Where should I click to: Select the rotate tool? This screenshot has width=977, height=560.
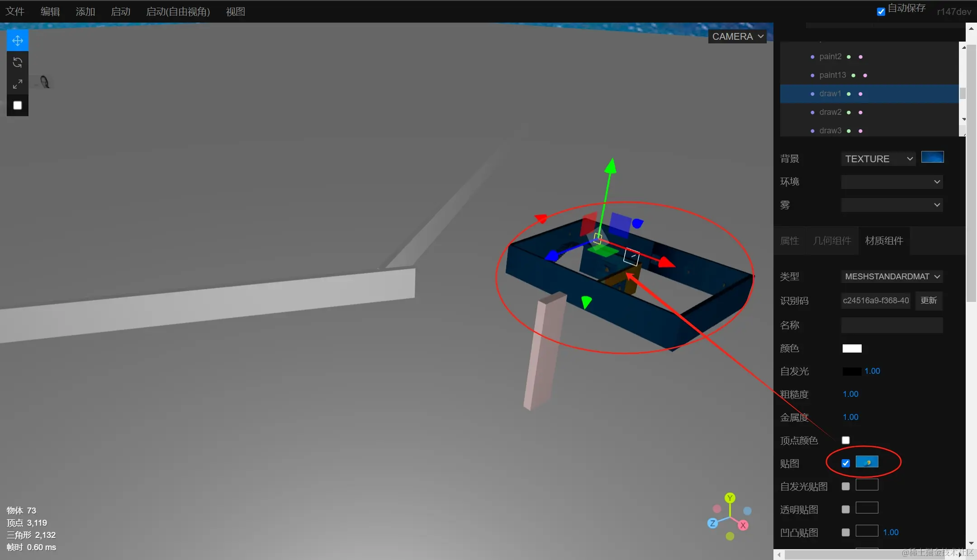tap(18, 62)
